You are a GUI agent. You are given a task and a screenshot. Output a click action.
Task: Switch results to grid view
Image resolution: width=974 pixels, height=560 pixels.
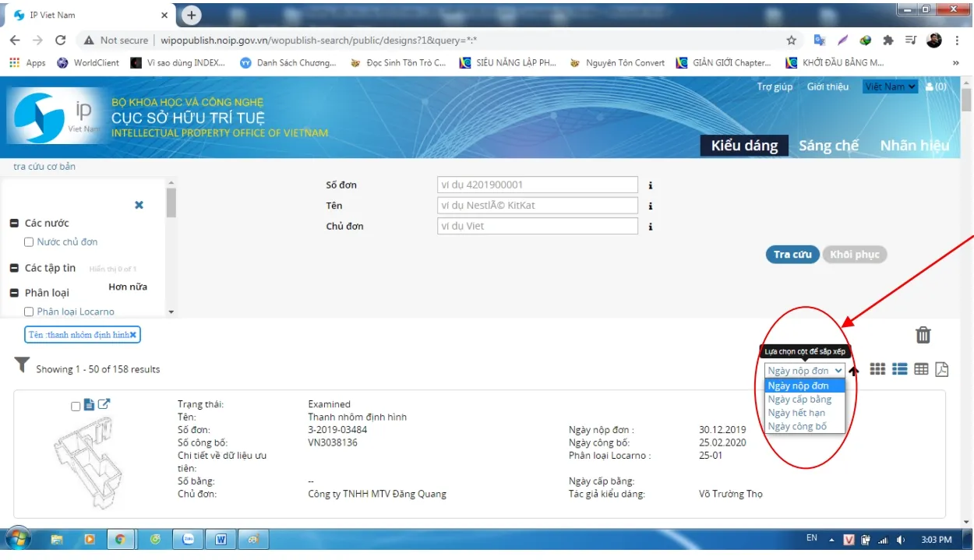[877, 369]
